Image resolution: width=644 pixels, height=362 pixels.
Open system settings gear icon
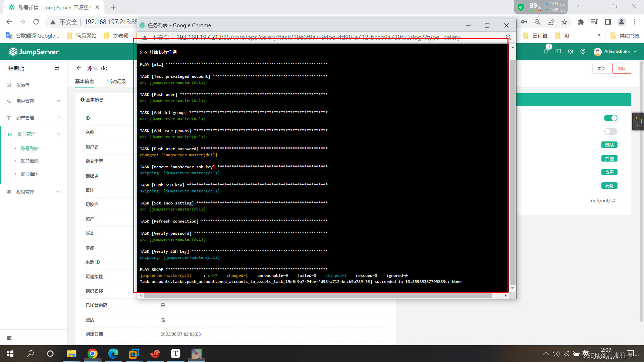coord(571,52)
